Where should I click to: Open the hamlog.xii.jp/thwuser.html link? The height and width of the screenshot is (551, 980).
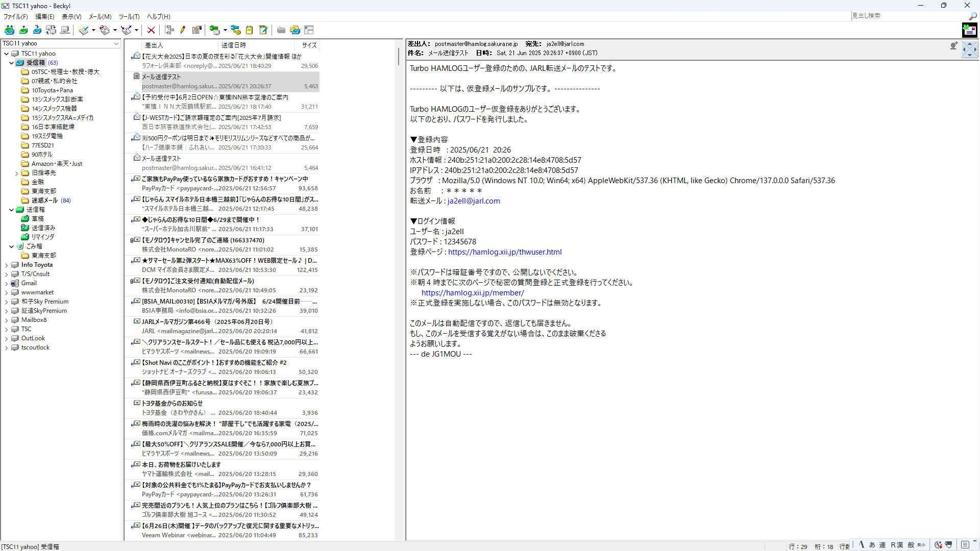(x=504, y=252)
